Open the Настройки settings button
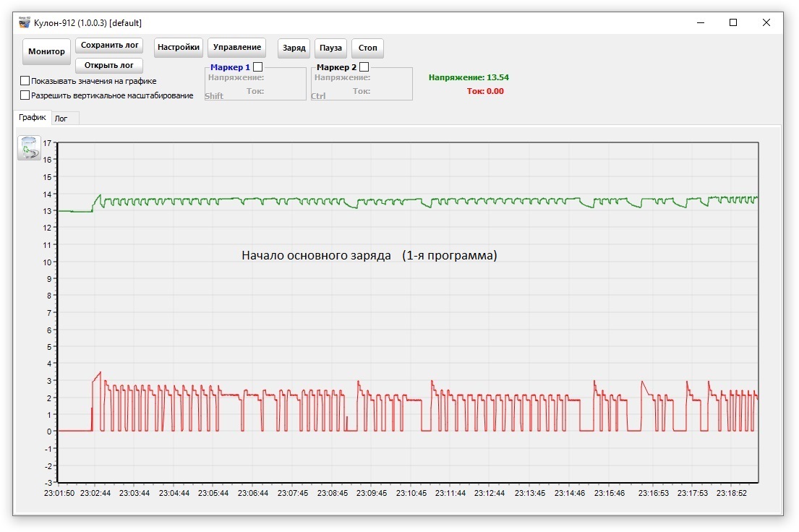The image size is (799, 532). click(x=179, y=48)
